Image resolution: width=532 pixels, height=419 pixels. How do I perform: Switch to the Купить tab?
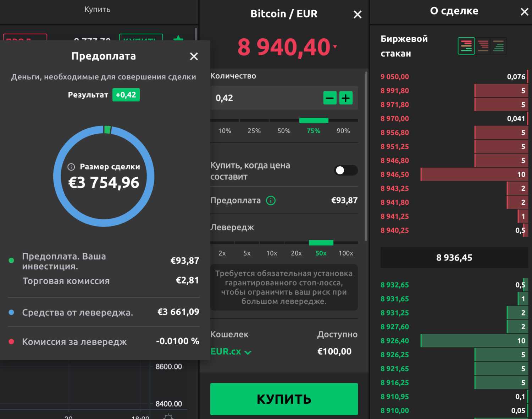98,10
